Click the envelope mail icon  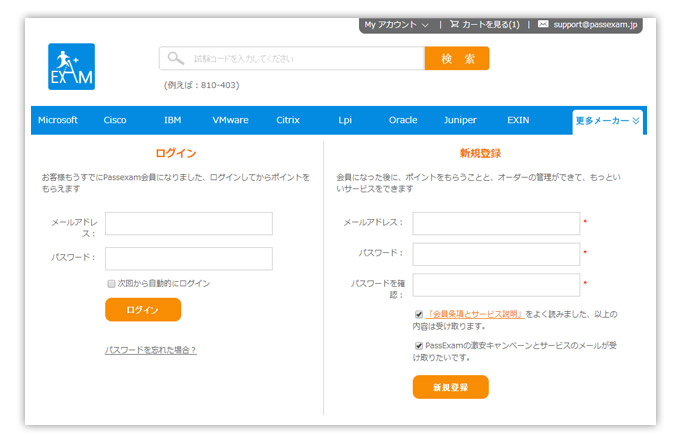click(x=543, y=24)
